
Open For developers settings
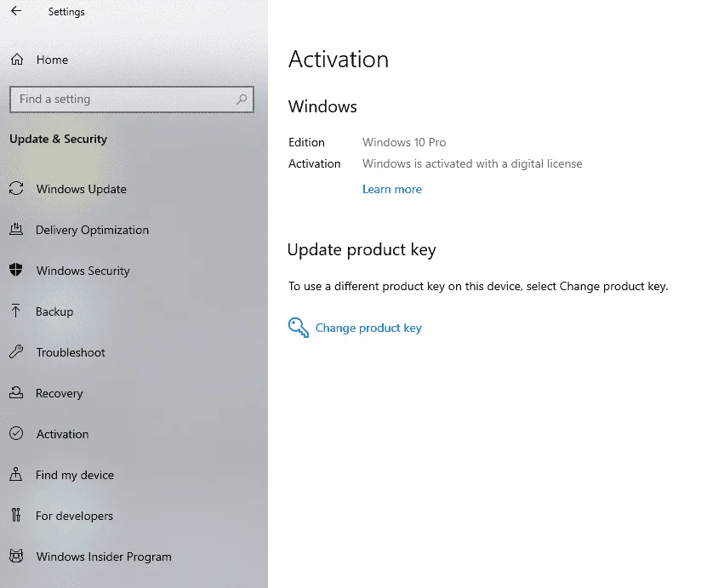point(74,516)
